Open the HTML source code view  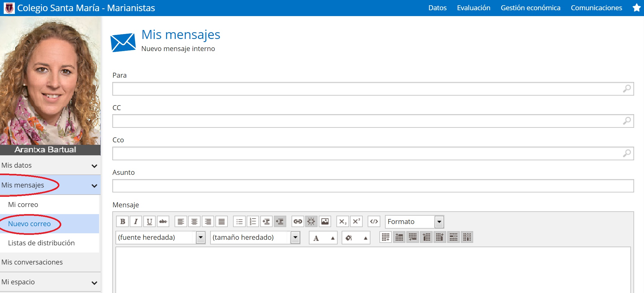point(374,222)
